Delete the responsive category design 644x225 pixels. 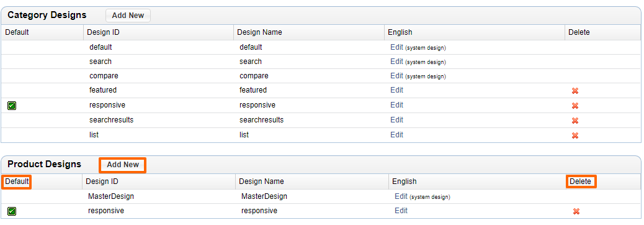pos(575,106)
